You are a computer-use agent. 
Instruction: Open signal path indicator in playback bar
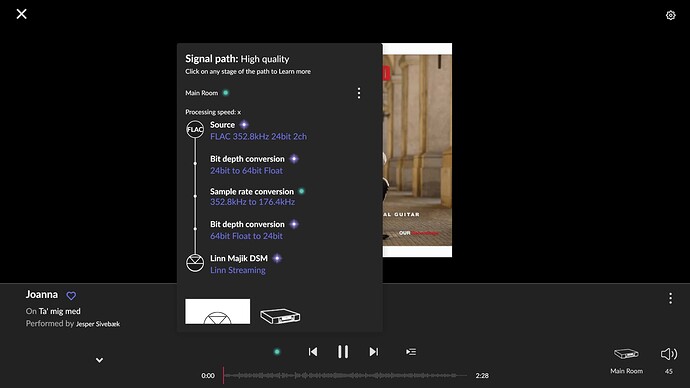coord(277,351)
